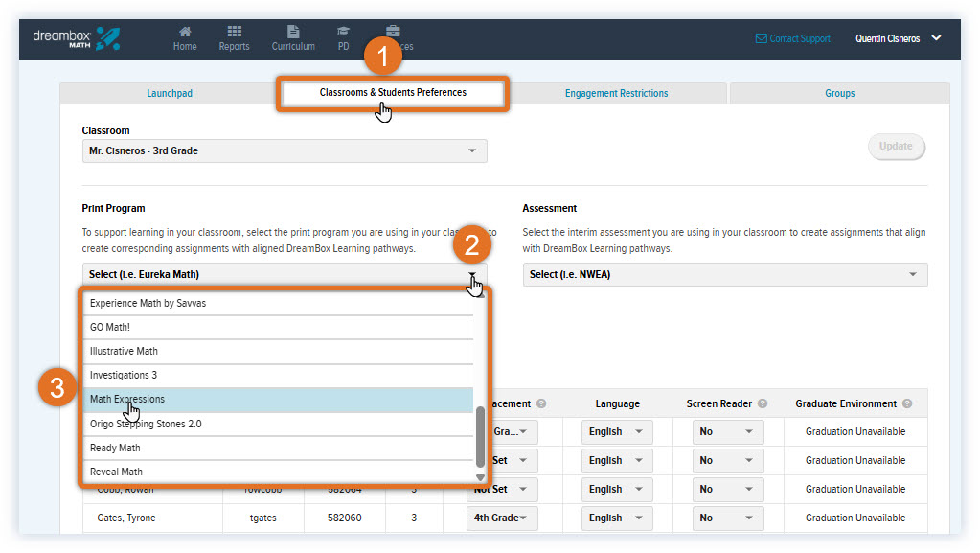Screen dimensions: 980x553
Task: Click the Gates, Tyrone student name
Action: [x=126, y=518]
